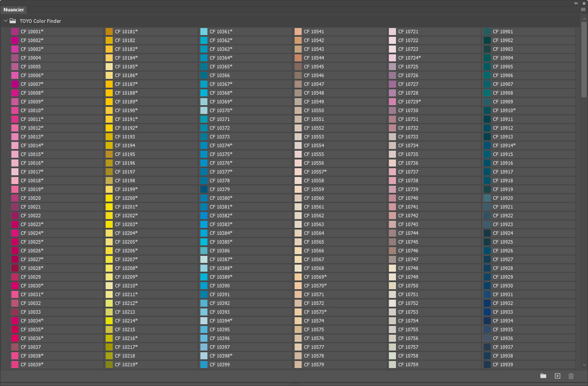Open the panel menu via the hamburger icon
The image size is (588, 386).
[583, 9]
